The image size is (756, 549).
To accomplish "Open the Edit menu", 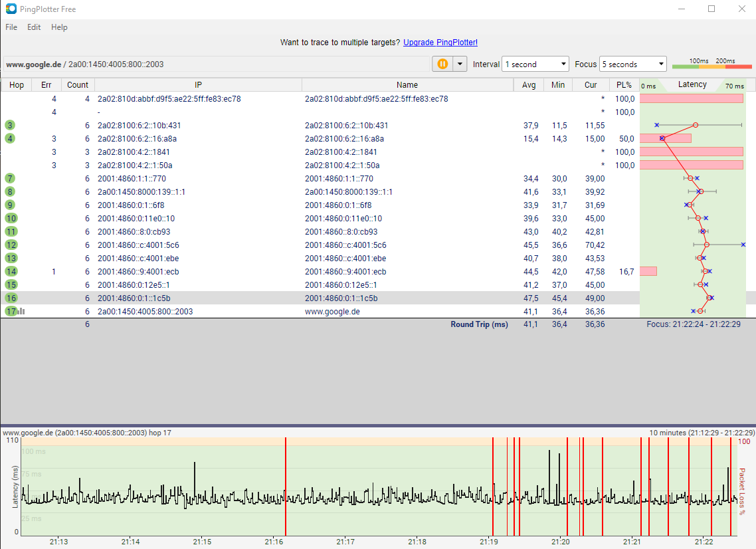I will click(x=34, y=27).
